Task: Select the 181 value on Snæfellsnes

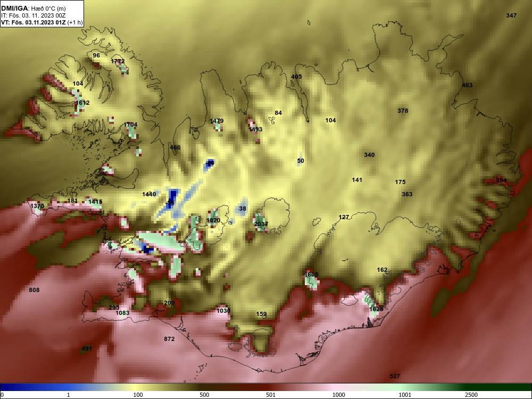Action: 72,201
